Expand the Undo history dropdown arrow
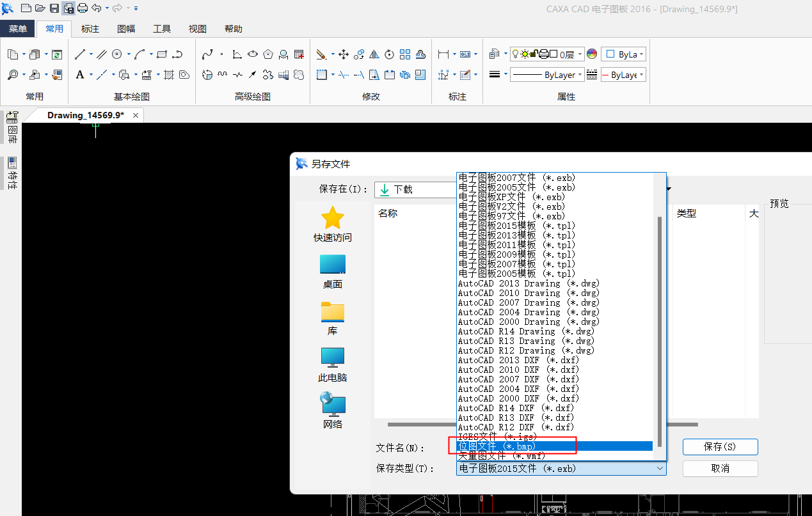The height and width of the screenshot is (516, 812). (106, 8)
